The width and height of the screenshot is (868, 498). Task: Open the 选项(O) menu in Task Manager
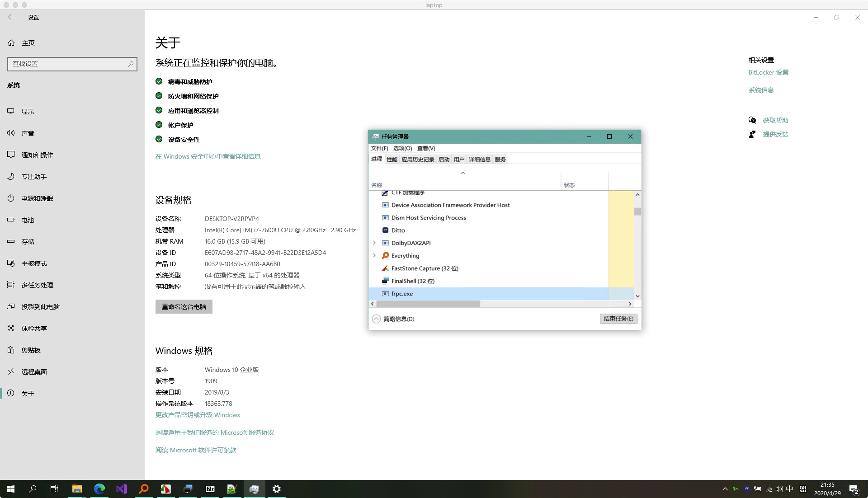click(402, 148)
